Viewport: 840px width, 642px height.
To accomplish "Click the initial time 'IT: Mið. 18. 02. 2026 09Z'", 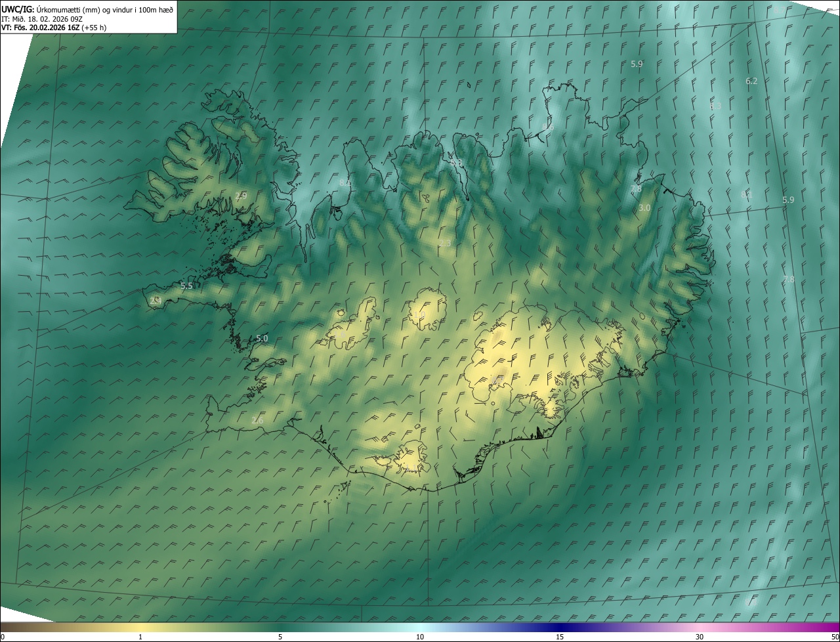I will point(41,18).
